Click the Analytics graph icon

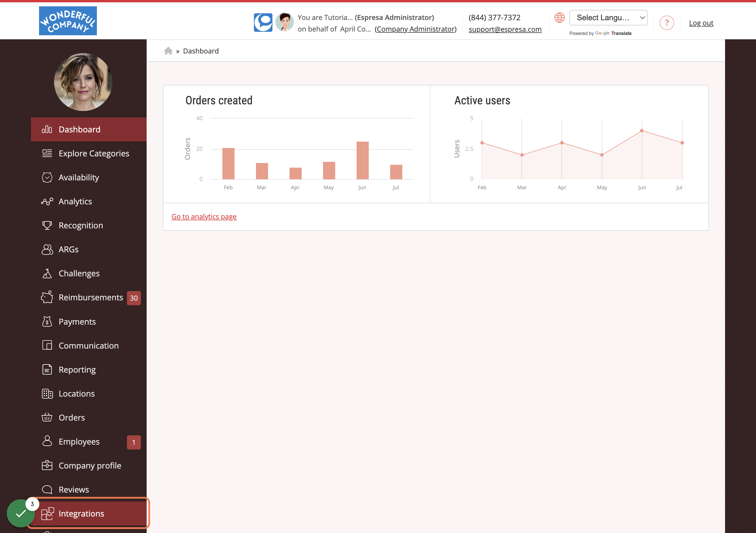point(47,201)
